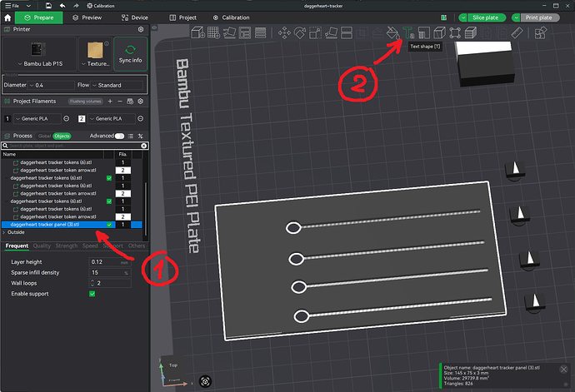Toggle the Advanced switch
Image resolution: width=575 pixels, height=392 pixels.
[119, 136]
